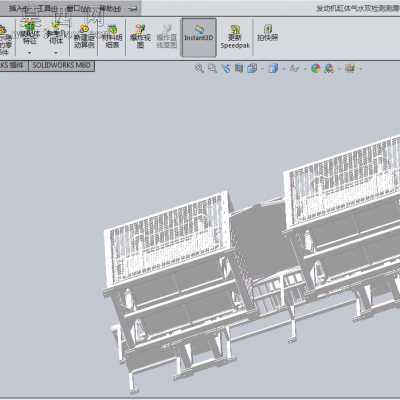This screenshot has width=400, height=400.
Task: Open the Tools (工具) menu
Action: [48, 8]
